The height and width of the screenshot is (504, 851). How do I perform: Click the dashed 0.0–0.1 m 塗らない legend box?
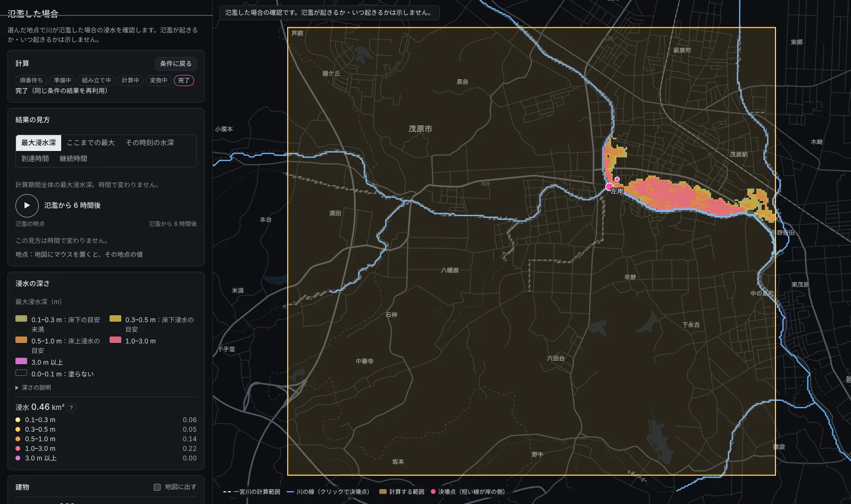(21, 373)
